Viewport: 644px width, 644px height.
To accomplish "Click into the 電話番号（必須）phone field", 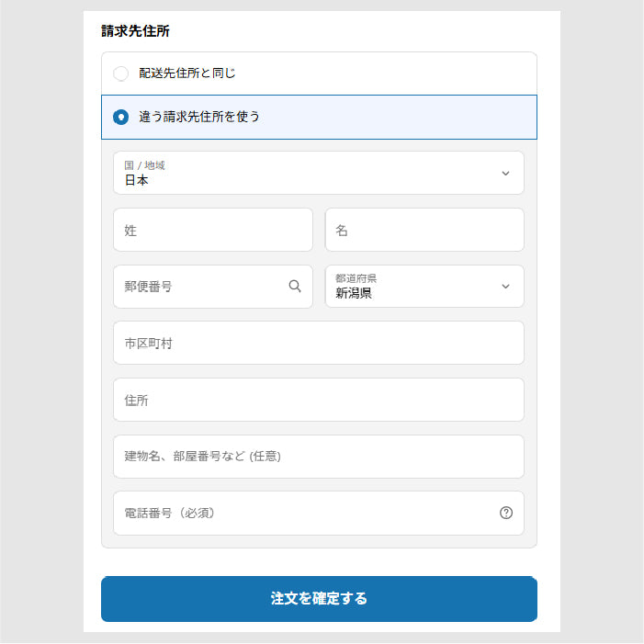I will click(318, 513).
